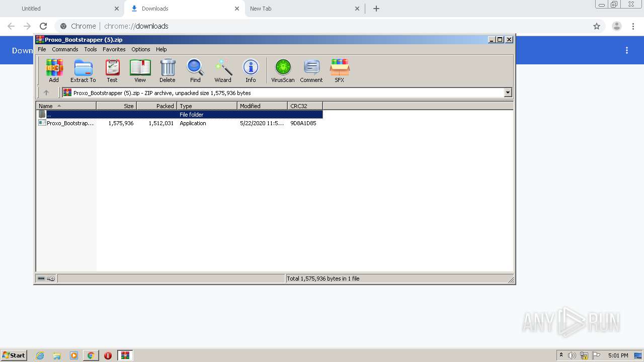The image size is (644, 362).
Task: Click the WinRAR taskbar button
Action: tap(125, 355)
